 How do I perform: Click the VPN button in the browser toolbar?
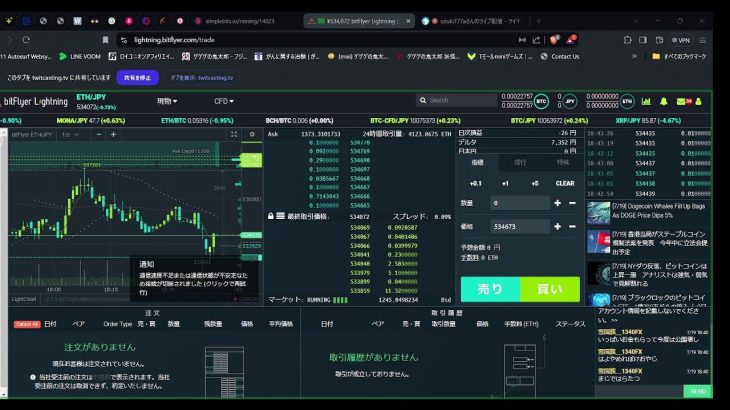(680, 40)
